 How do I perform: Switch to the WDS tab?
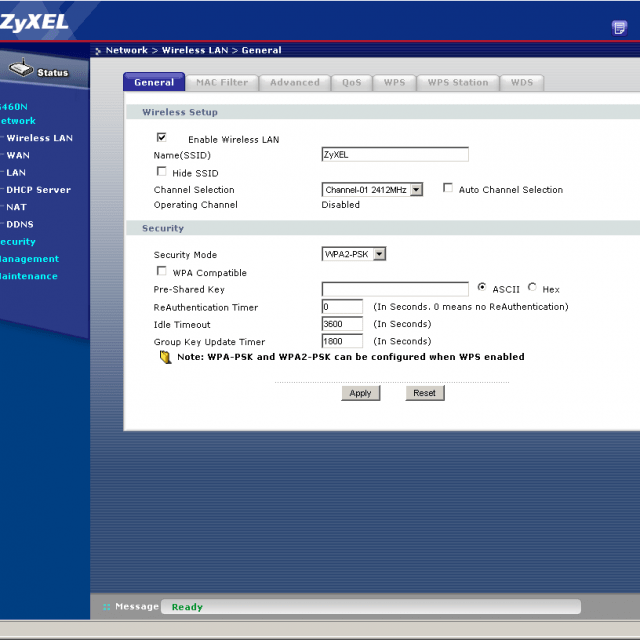tap(522, 83)
